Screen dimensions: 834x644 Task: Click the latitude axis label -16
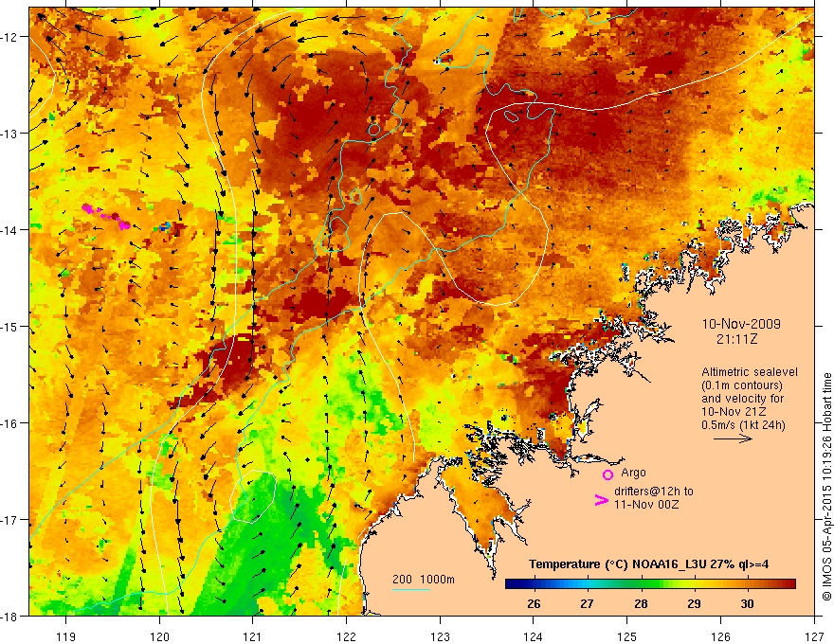click(x=9, y=423)
